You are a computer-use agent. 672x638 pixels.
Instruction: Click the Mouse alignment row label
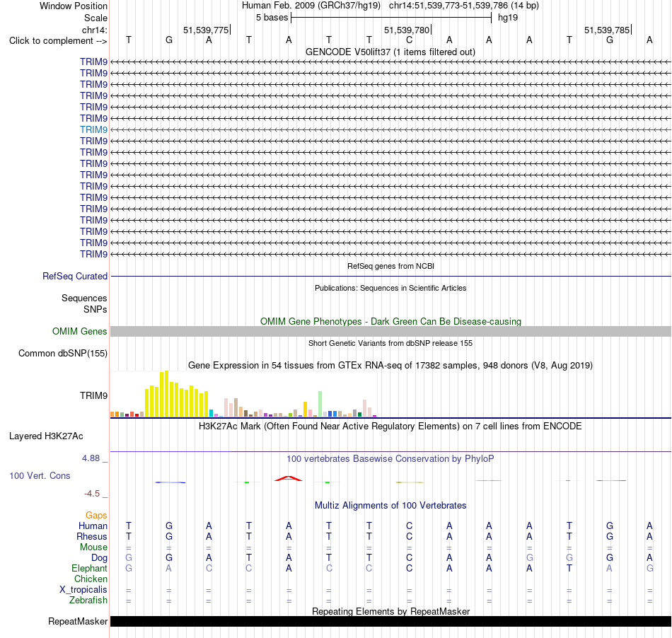pyautogui.click(x=93, y=547)
